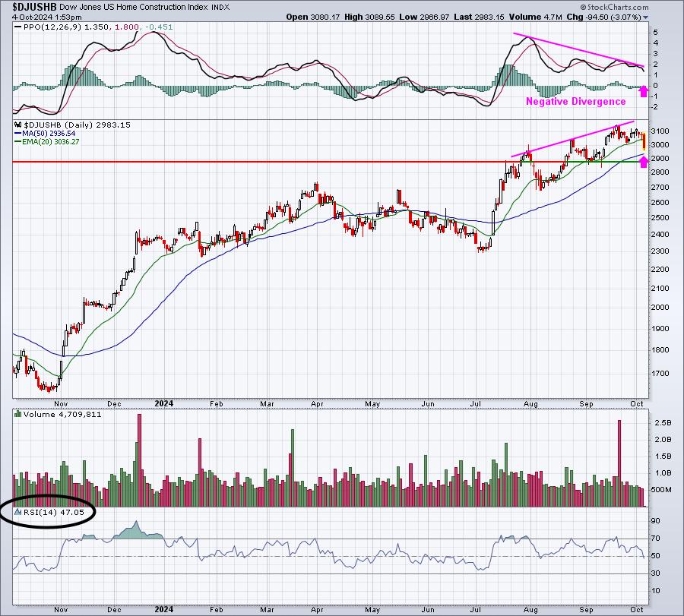Click the bold 2024 label under price panel
This screenshot has height=616, width=684.
(164, 403)
